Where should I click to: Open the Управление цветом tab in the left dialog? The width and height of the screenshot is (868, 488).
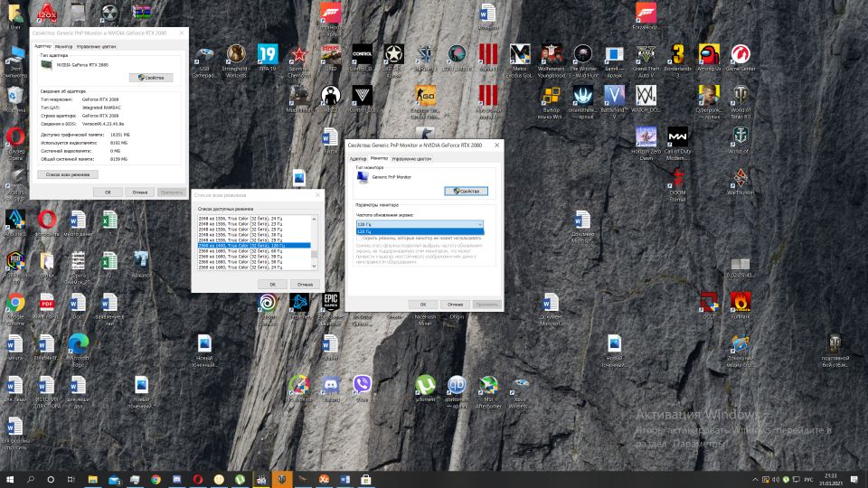pos(96,45)
